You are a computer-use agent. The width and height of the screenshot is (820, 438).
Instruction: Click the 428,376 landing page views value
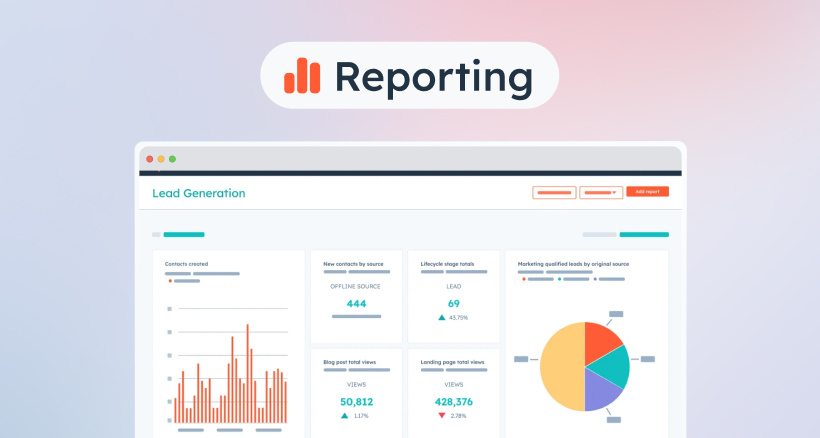[x=454, y=401]
